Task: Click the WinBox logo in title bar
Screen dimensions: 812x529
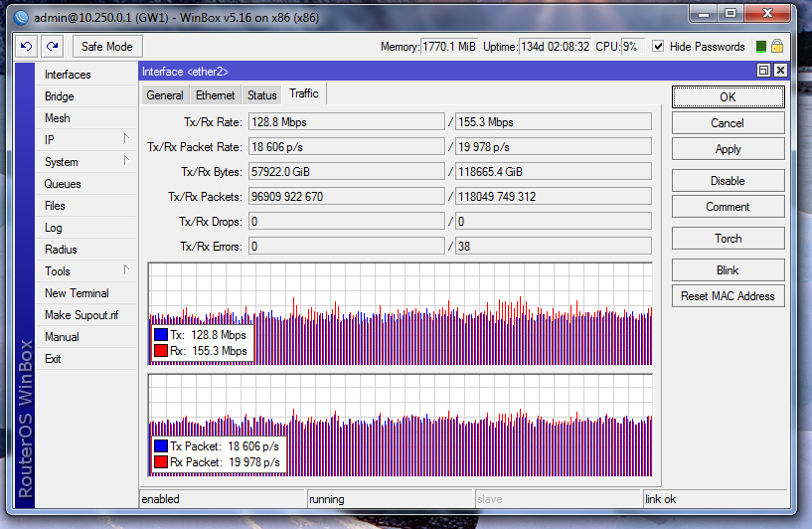Action: tap(21, 17)
